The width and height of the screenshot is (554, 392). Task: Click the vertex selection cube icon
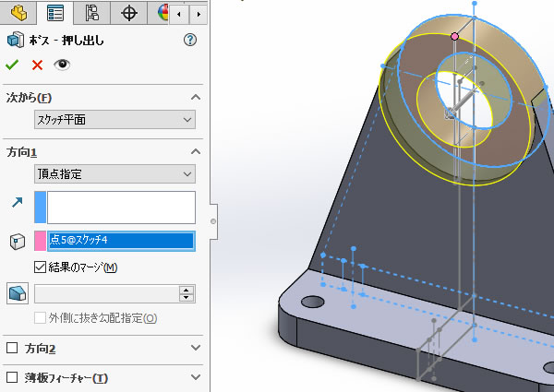[17, 242]
